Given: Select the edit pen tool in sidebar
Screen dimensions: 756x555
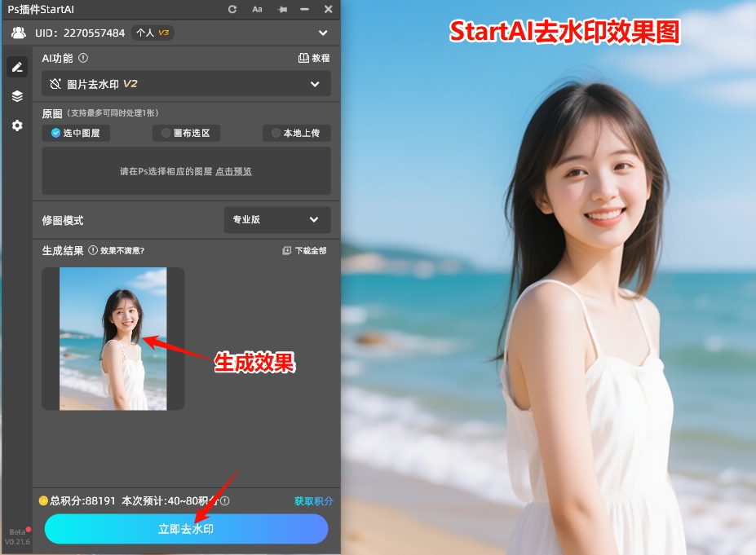Looking at the screenshot, I should 16,66.
